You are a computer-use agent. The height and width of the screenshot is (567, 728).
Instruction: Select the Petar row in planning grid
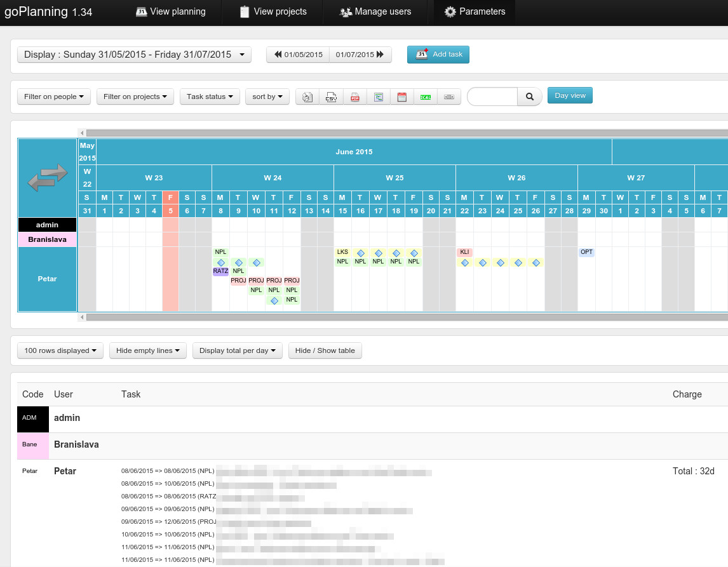48,279
